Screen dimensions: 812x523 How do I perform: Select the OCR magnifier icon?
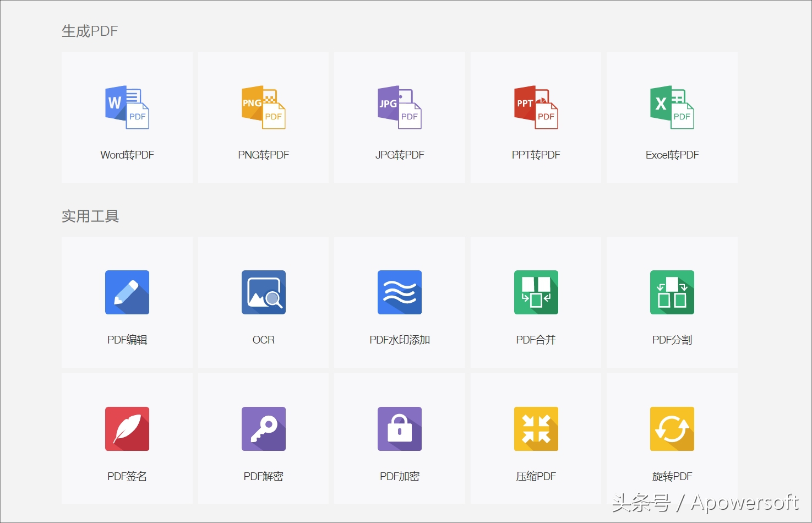click(263, 292)
